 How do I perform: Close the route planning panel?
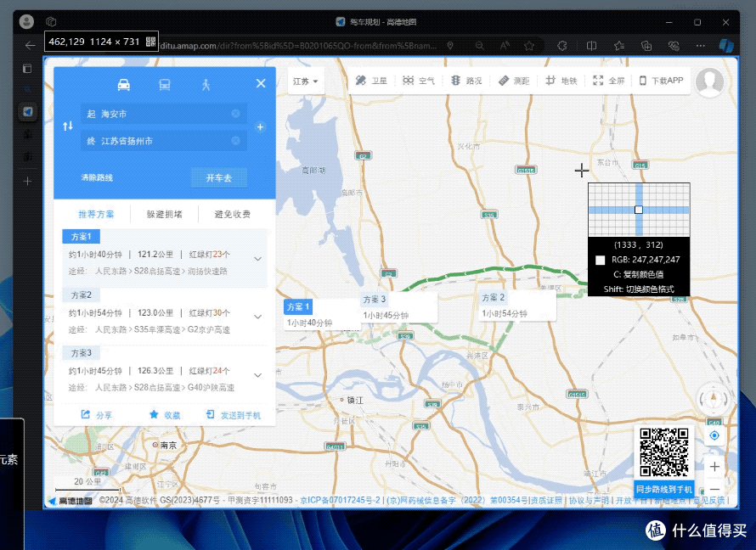click(x=261, y=83)
